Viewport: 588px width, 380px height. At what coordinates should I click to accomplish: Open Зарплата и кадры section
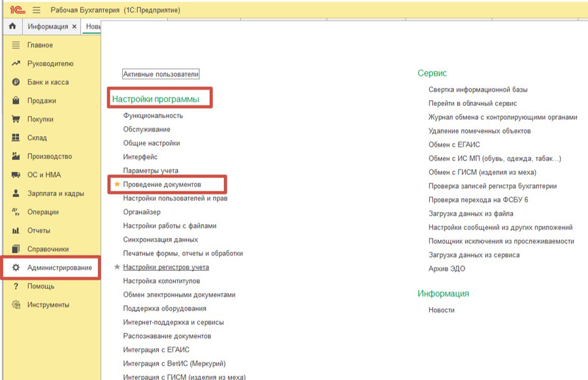point(56,194)
